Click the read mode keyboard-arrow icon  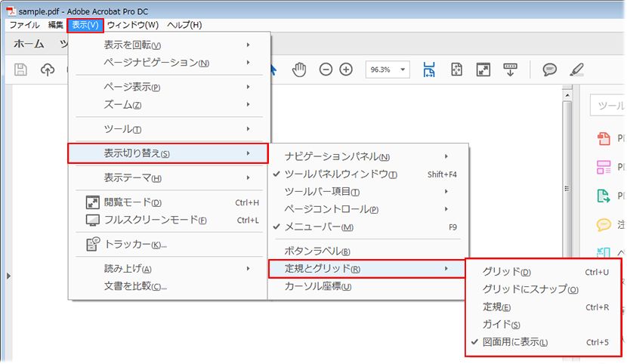[510, 69]
